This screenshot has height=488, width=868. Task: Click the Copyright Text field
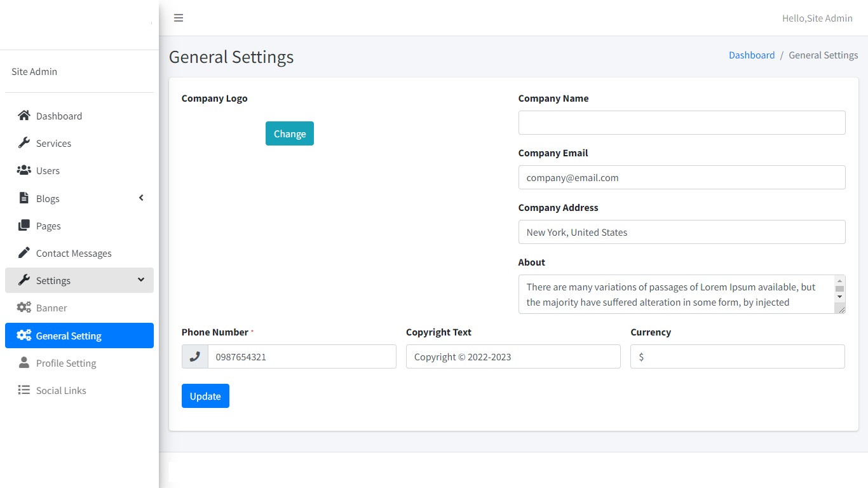click(x=513, y=356)
